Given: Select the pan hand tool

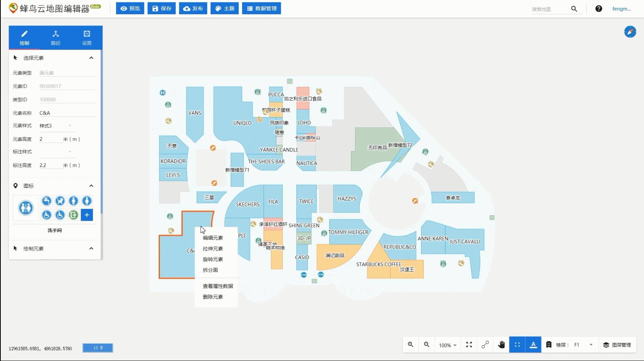Looking at the screenshot, I should [x=501, y=345].
